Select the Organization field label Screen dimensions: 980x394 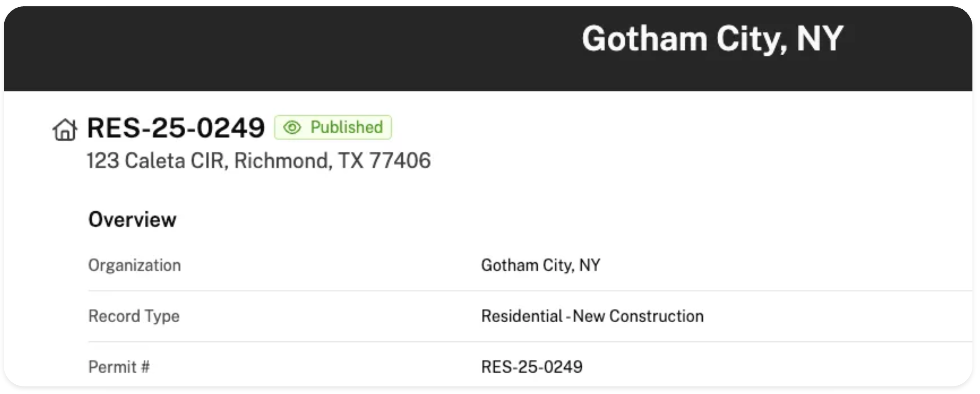pos(134,265)
